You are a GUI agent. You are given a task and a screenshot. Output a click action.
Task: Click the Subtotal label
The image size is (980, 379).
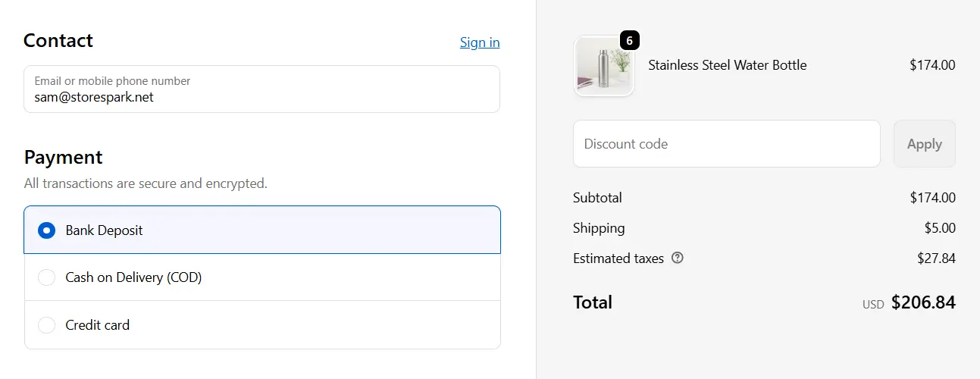(597, 198)
